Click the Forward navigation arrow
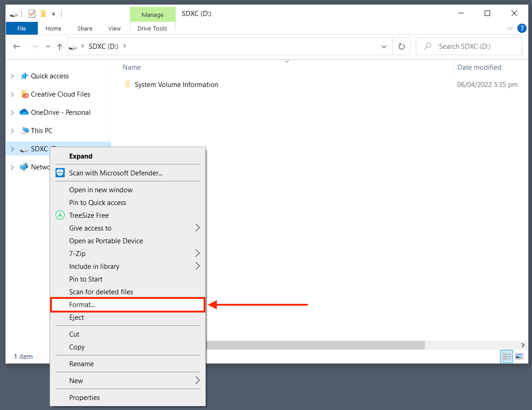The image size is (532, 410). [x=34, y=46]
